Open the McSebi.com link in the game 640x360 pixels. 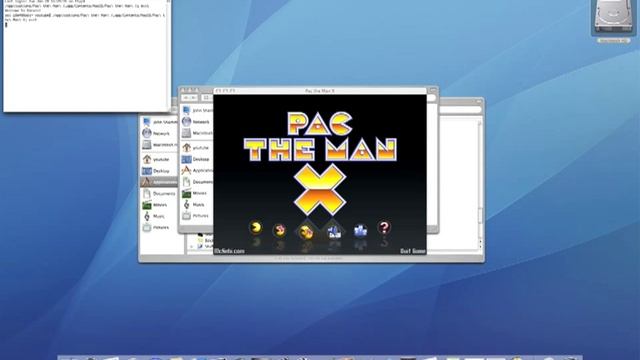229,251
